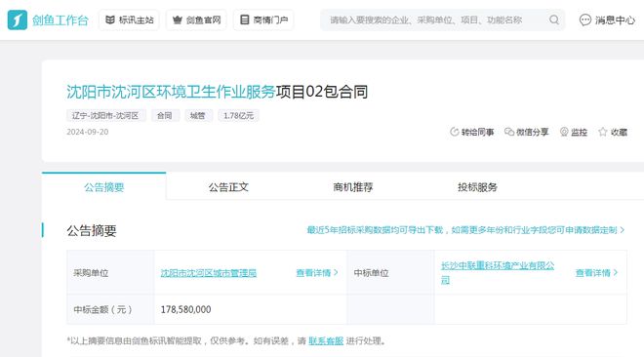Open the 商情门户 portal button
The width and height of the screenshot is (644, 357).
(263, 20)
